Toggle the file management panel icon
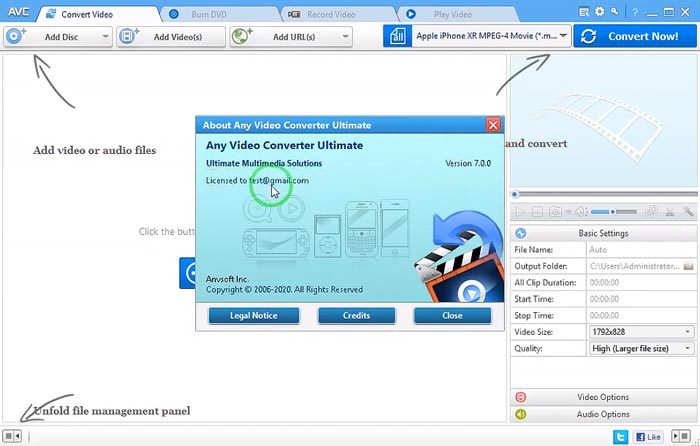Viewport: 700px width, 446px height. coord(12,435)
